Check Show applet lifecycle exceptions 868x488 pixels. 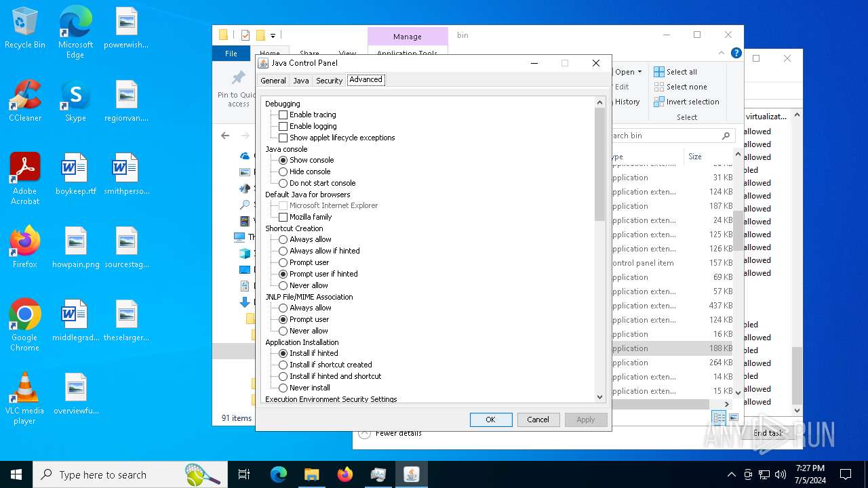click(283, 138)
